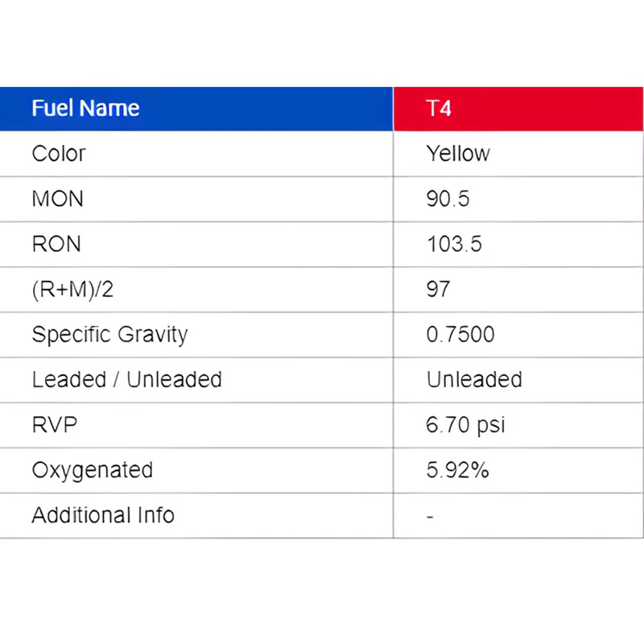Screen dimensions: 644x644
Task: Click the Fuel Name header cell
Action: (x=196, y=109)
